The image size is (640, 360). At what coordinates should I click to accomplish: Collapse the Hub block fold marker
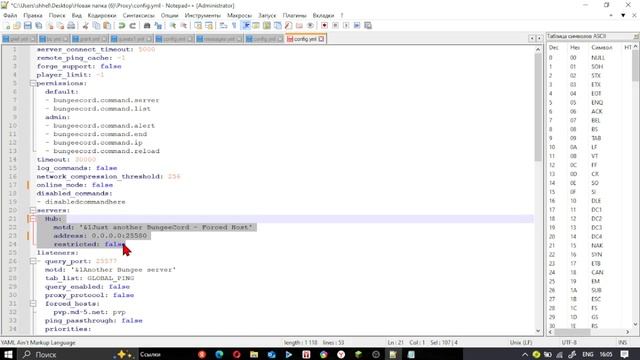click(x=33, y=219)
